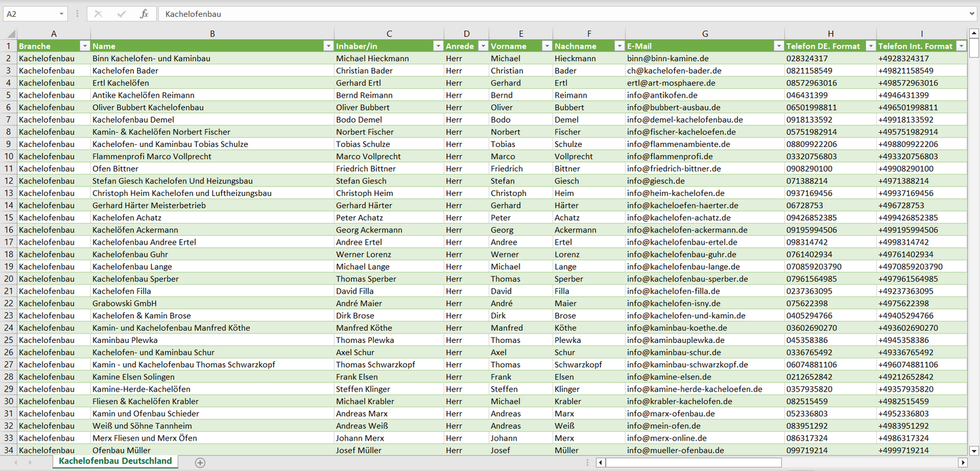
Task: Click the vertical scrollbar down arrow
Action: [974, 450]
